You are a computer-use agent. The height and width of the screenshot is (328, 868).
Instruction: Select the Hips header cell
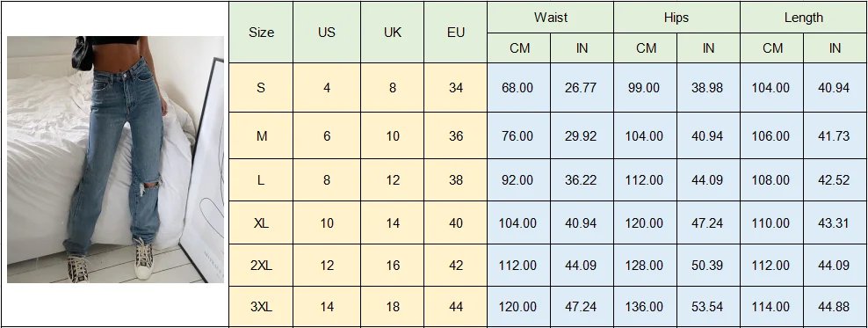pos(676,18)
